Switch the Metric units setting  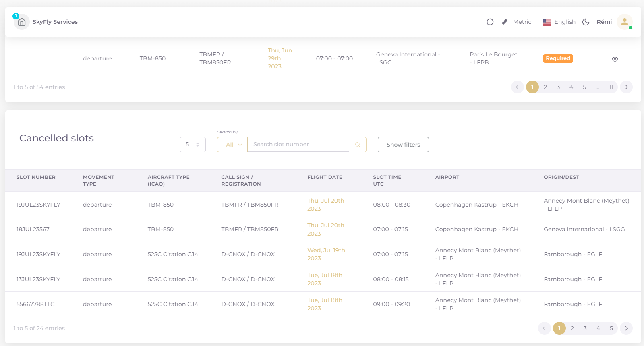tap(522, 22)
